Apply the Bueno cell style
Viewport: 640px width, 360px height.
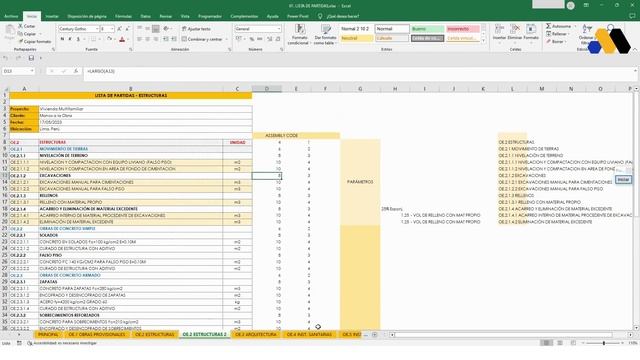coord(427,29)
